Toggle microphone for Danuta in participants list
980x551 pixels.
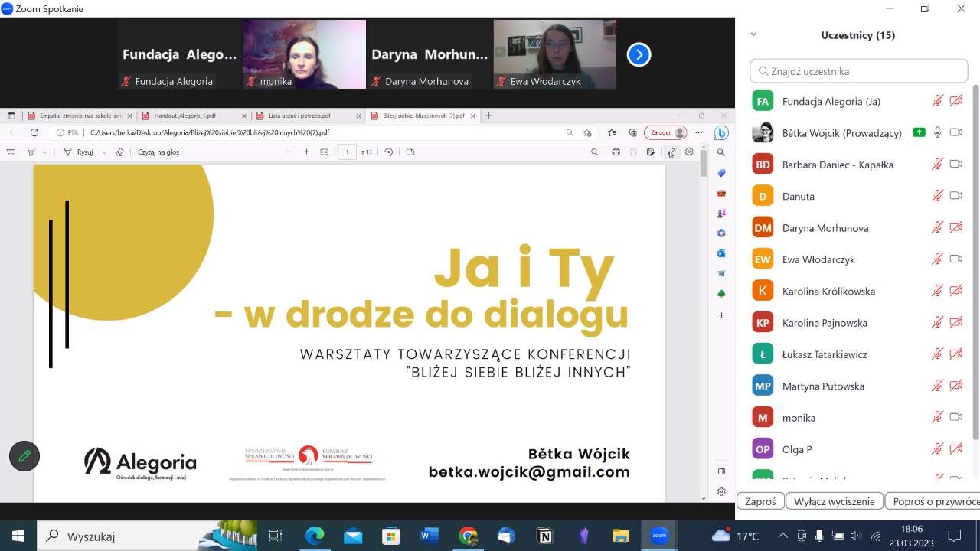937,196
